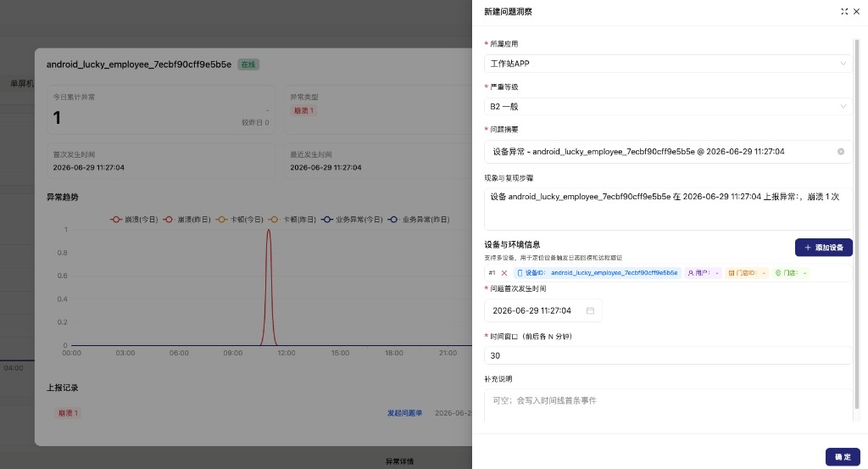Click the 今日累计异常 card
The height and width of the screenshot is (469, 868).
click(160, 109)
